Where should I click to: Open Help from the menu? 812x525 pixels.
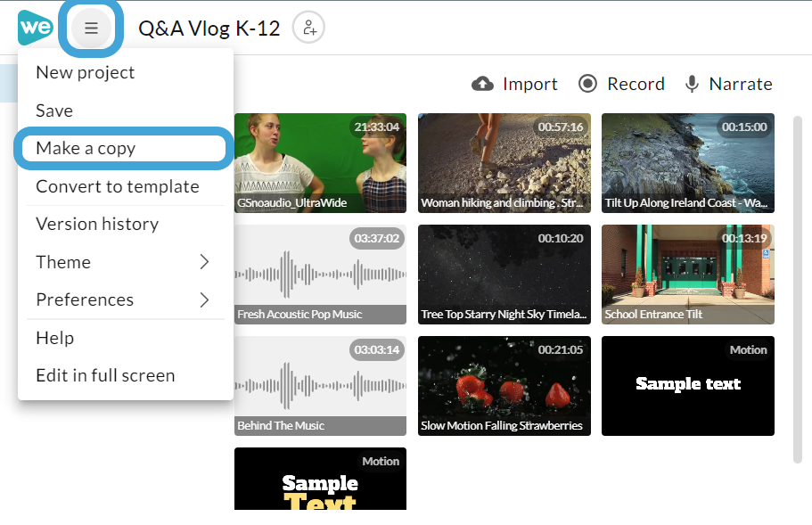pyautogui.click(x=53, y=338)
